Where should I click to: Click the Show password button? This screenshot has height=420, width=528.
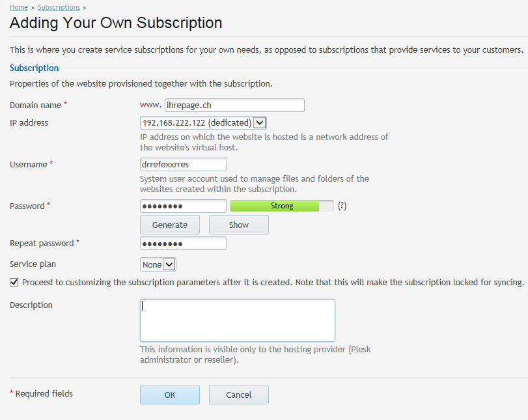[238, 225]
